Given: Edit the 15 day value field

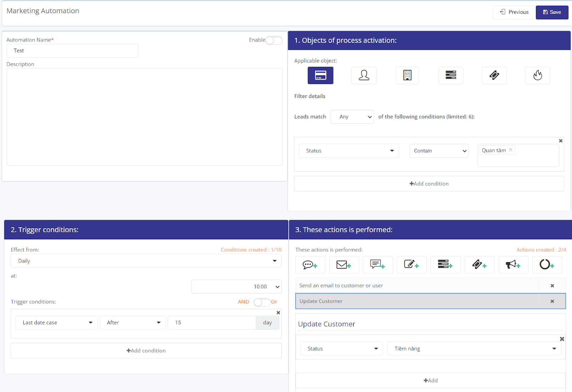Looking at the screenshot, I should pos(212,323).
